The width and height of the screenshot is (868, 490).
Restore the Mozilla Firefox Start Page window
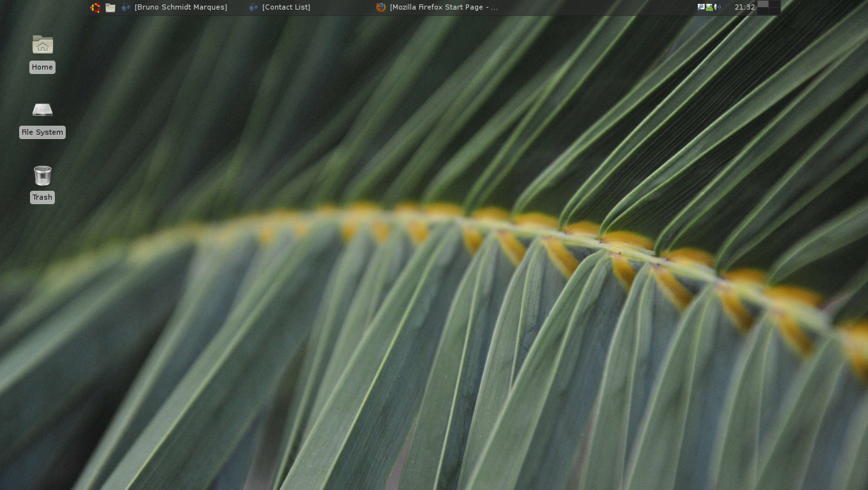coord(444,7)
